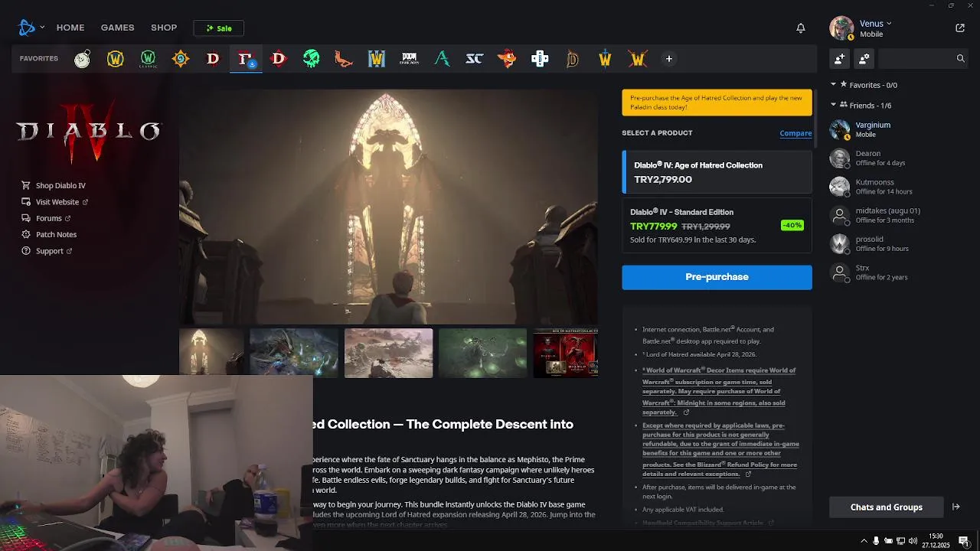Select the second thumbnail with blue combat
The height and width of the screenshot is (551, 980).
pyautogui.click(x=294, y=353)
